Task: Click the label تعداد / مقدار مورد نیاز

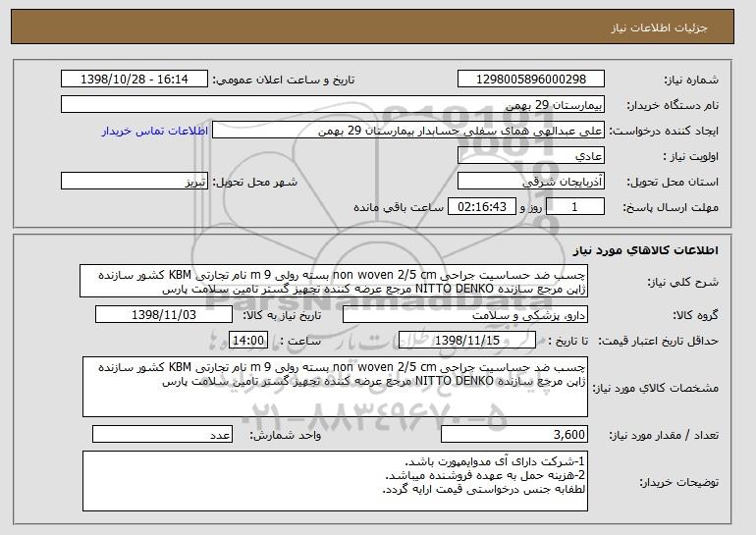Action: point(664,436)
